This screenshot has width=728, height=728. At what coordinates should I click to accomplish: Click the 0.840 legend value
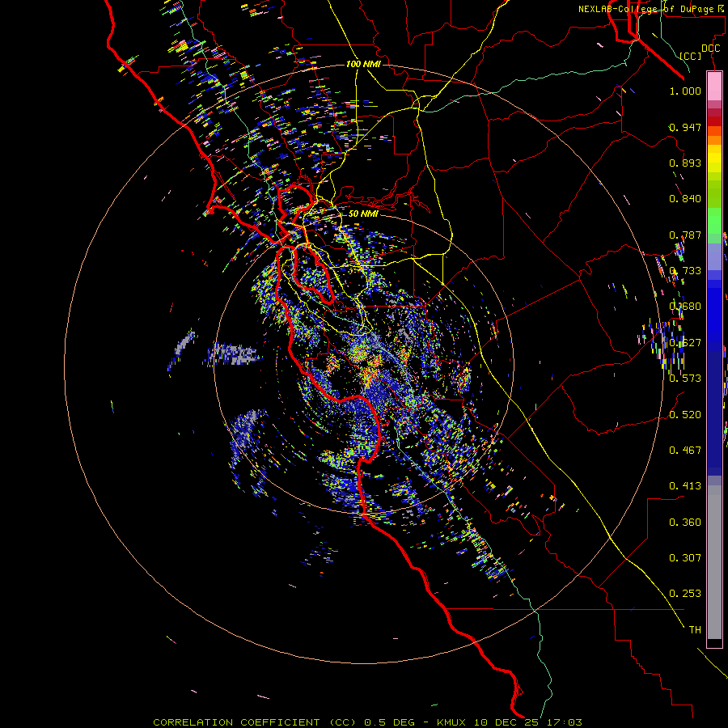685,199
